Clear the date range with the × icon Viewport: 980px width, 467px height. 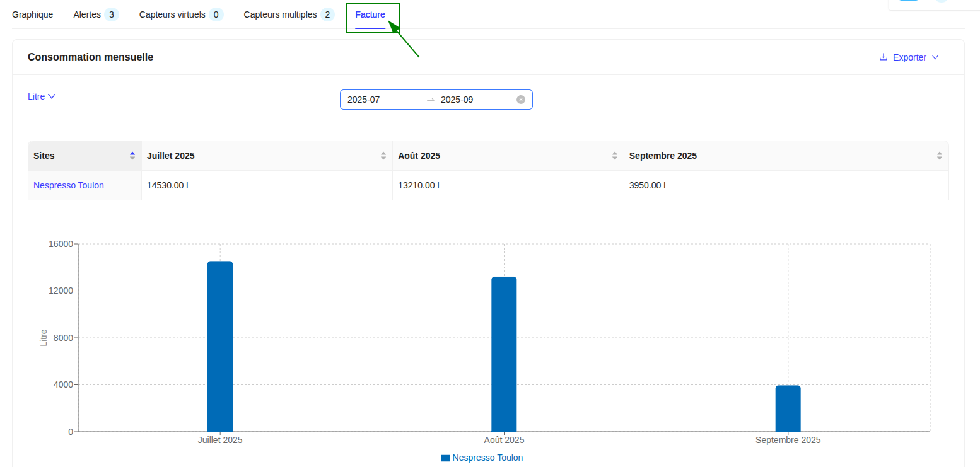point(521,99)
